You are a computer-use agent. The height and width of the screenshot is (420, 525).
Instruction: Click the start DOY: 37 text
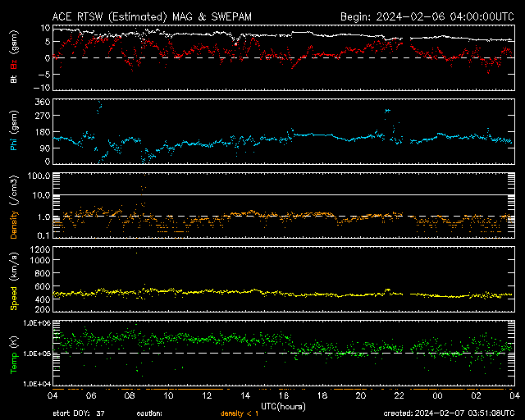click(x=78, y=413)
